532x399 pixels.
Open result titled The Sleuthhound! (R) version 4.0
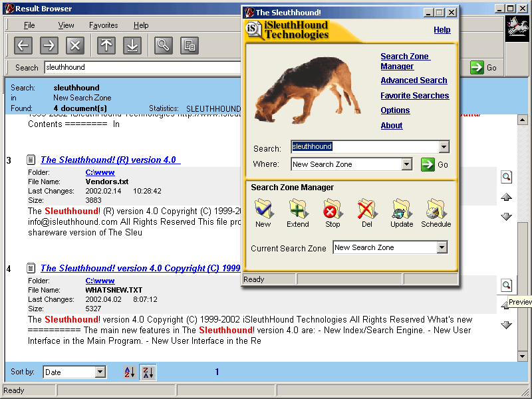110,160
